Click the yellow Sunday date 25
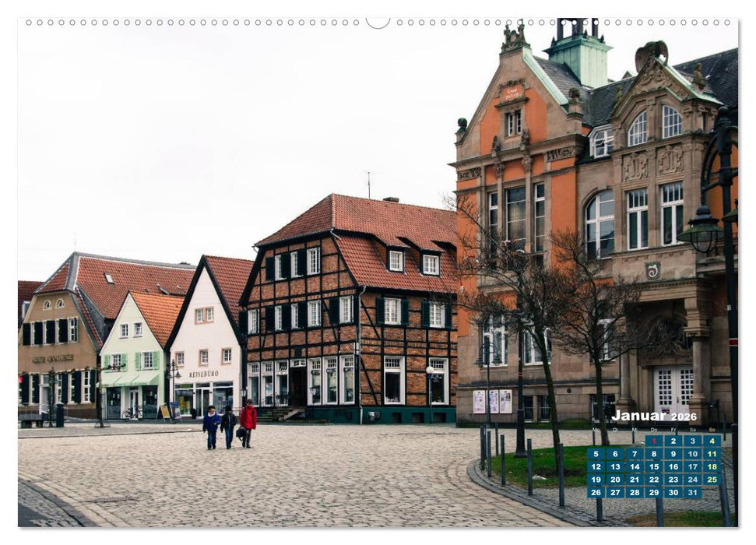756x545 pixels. 712,479
